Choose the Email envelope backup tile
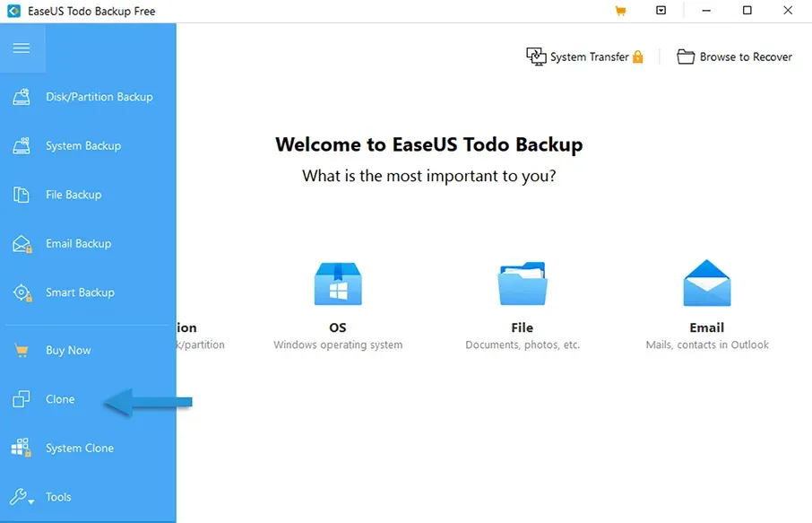Image resolution: width=812 pixels, height=523 pixels. click(x=706, y=284)
